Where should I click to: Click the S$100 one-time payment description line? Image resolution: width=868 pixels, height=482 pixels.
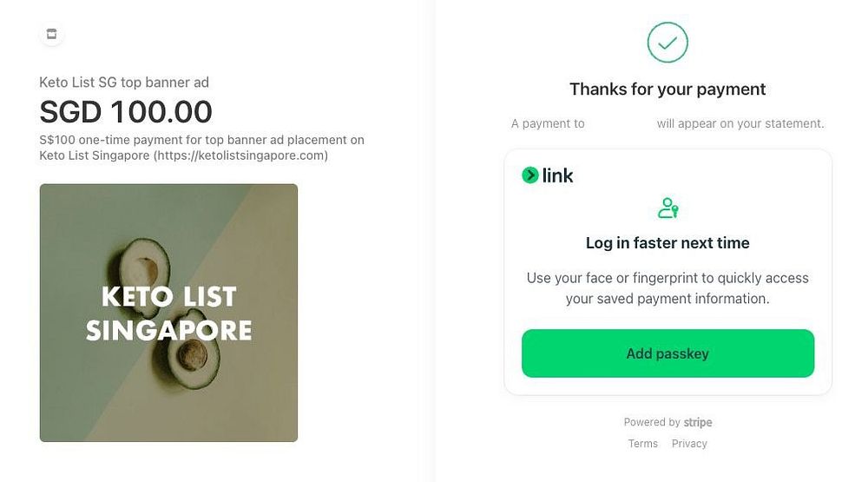tap(201, 140)
